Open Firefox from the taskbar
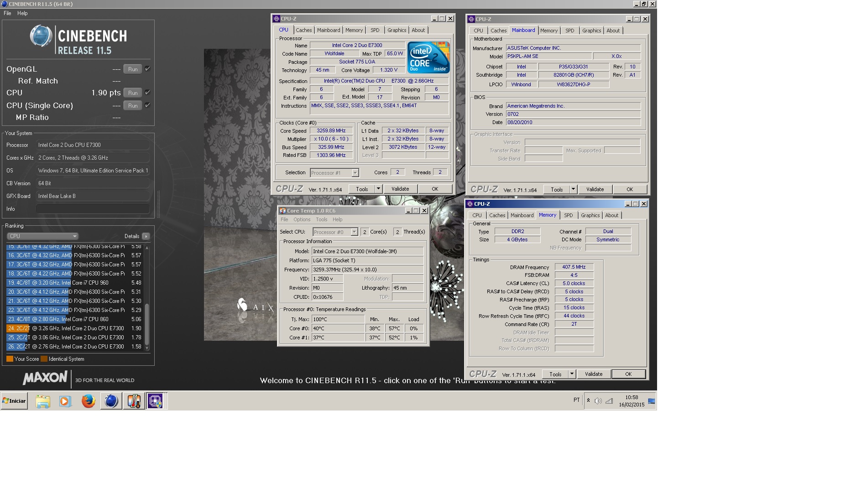This screenshot has width=851, height=504. tap(88, 401)
